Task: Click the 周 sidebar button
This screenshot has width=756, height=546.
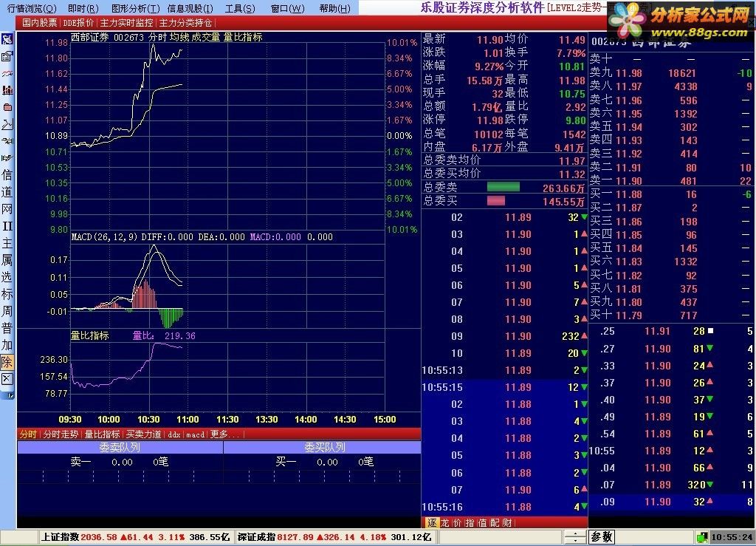Action: pyautogui.click(x=7, y=311)
